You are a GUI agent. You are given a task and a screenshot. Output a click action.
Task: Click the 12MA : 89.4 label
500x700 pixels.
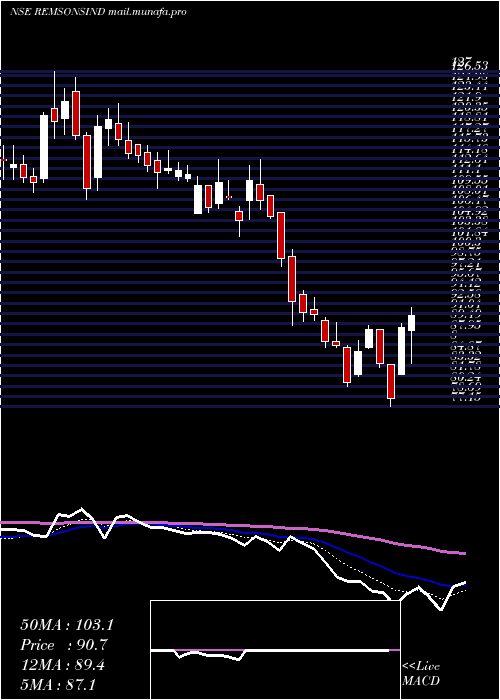click(62, 665)
